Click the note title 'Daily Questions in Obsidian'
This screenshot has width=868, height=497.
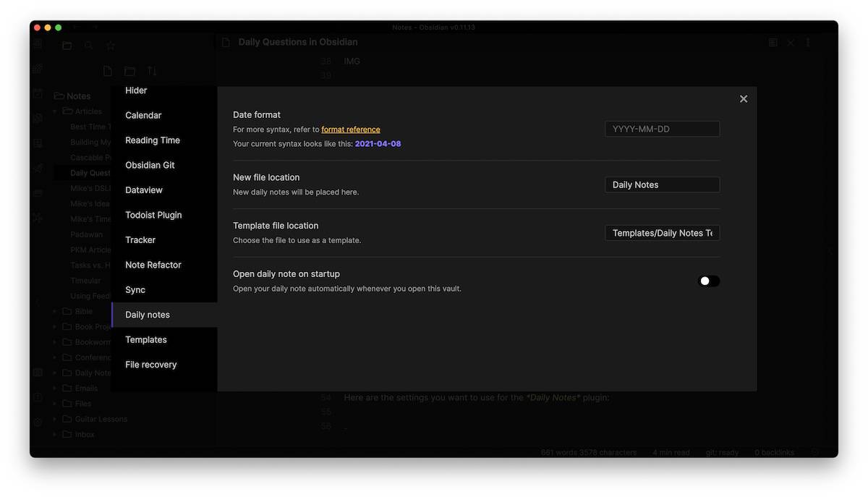point(298,43)
